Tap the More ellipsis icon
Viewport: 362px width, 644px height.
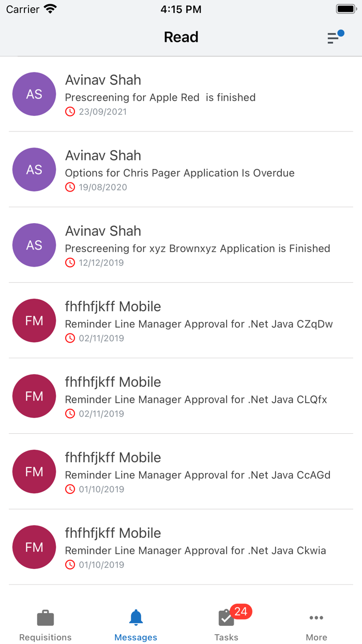[x=316, y=617]
